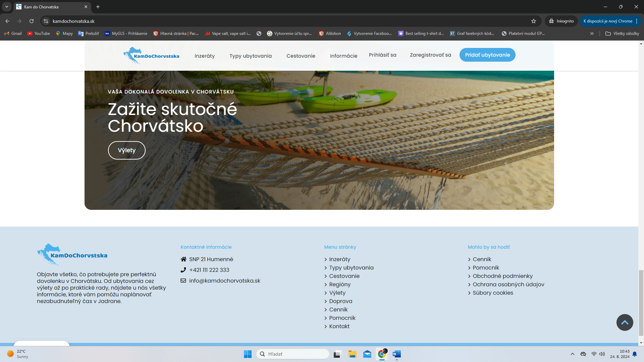Click the Inkognito indicator
The width and height of the screenshot is (644, 362).
coord(561,21)
